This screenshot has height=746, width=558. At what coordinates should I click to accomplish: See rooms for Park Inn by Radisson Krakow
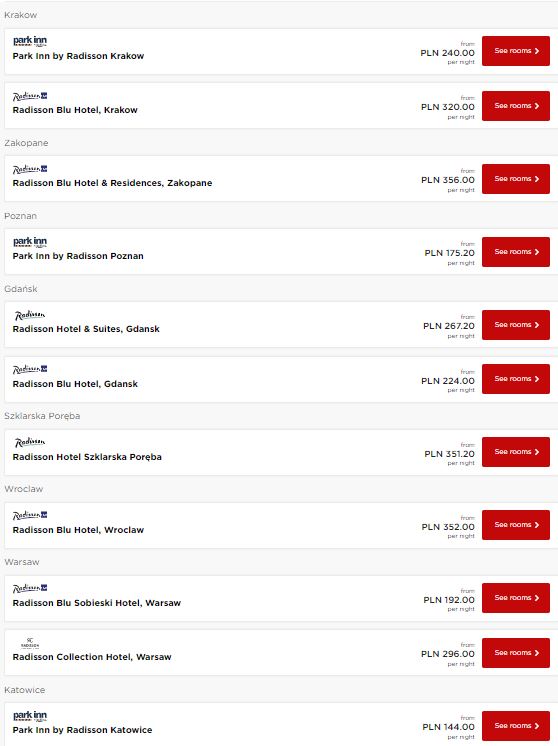516,51
